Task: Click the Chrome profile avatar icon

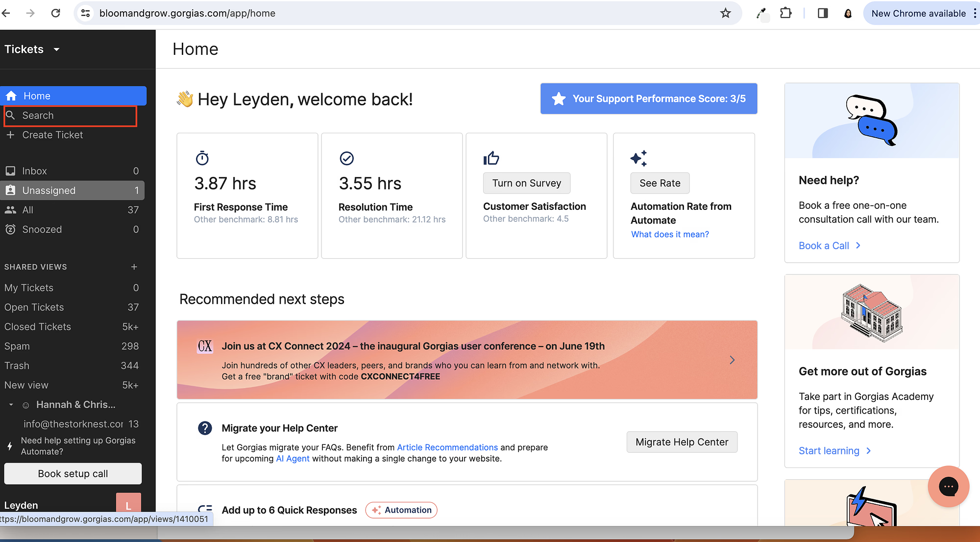Action: click(x=848, y=13)
